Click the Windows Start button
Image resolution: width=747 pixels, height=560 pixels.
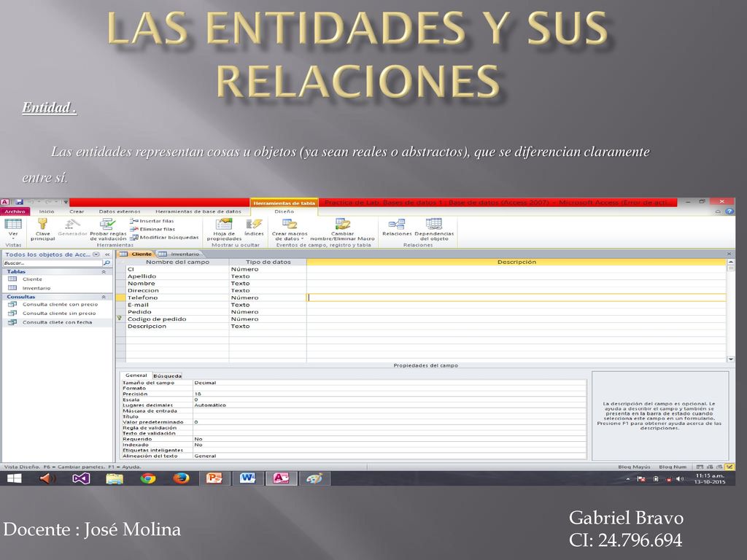click(15, 478)
